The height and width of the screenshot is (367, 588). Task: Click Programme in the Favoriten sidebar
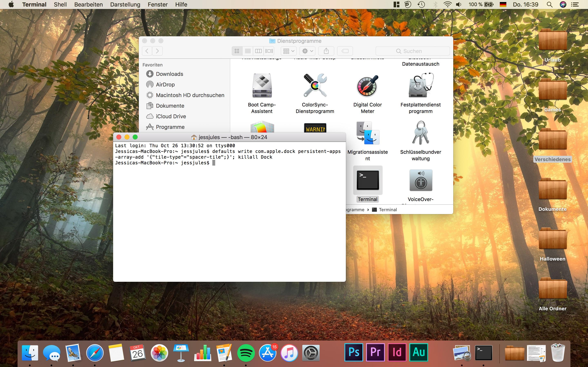click(x=170, y=127)
